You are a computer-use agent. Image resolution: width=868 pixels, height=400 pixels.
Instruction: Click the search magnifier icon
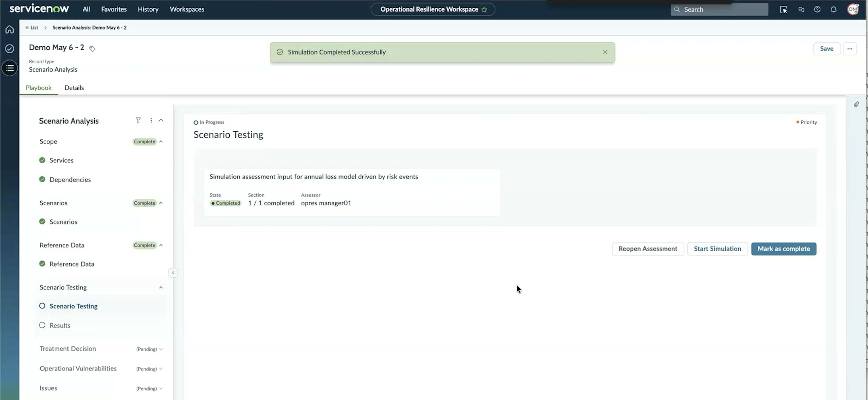[677, 9]
